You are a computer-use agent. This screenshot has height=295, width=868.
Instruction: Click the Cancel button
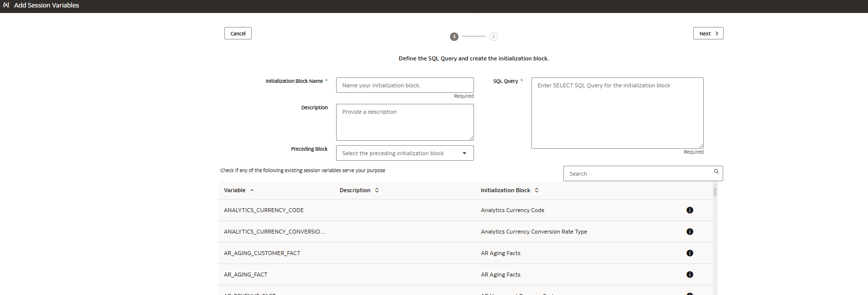click(x=238, y=33)
